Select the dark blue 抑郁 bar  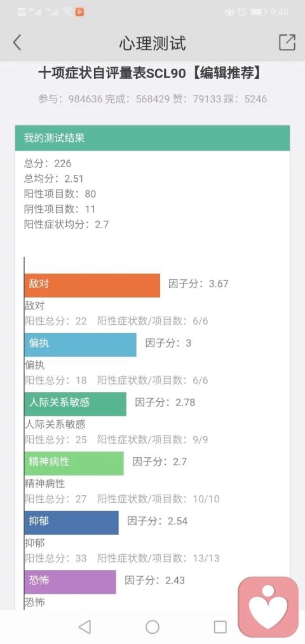point(71,523)
